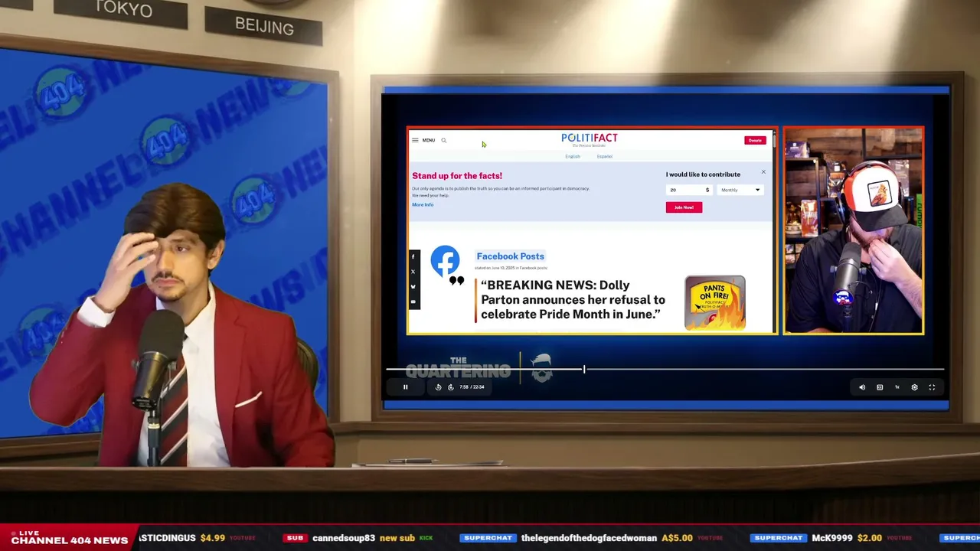
Task: Click the red Donate button
Action: click(x=755, y=140)
